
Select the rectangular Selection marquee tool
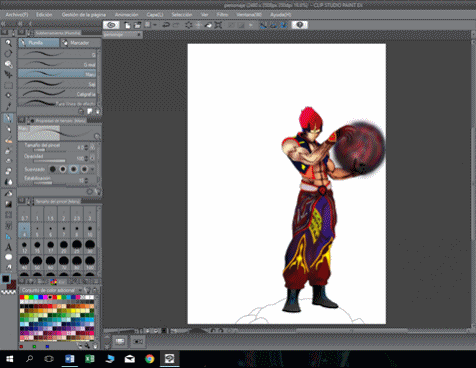(8, 85)
